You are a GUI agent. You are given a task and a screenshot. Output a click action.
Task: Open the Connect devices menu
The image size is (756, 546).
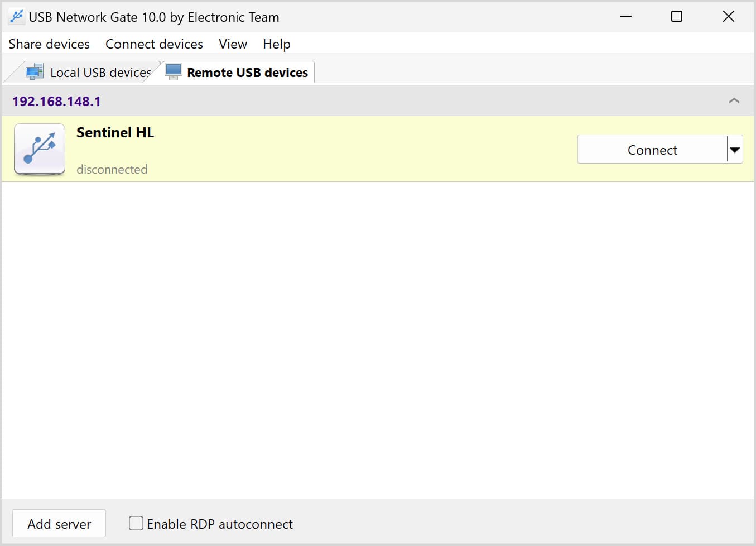click(x=154, y=44)
